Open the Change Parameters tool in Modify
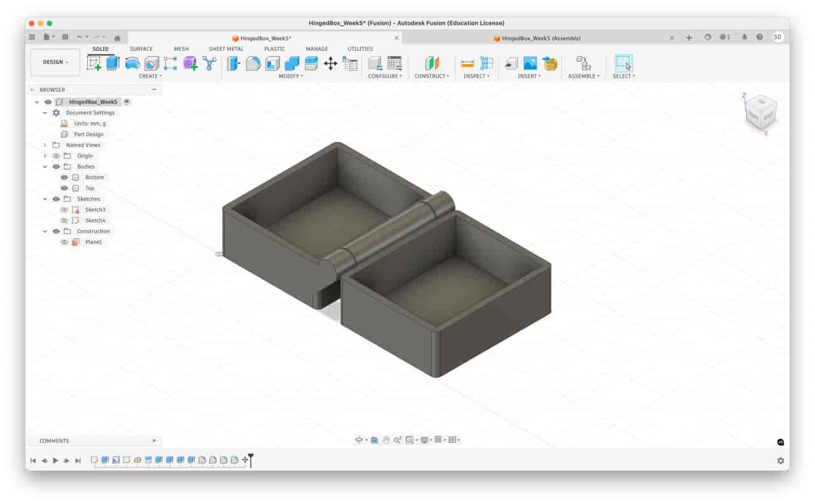Image resolution: width=815 pixels, height=504 pixels. (350, 63)
